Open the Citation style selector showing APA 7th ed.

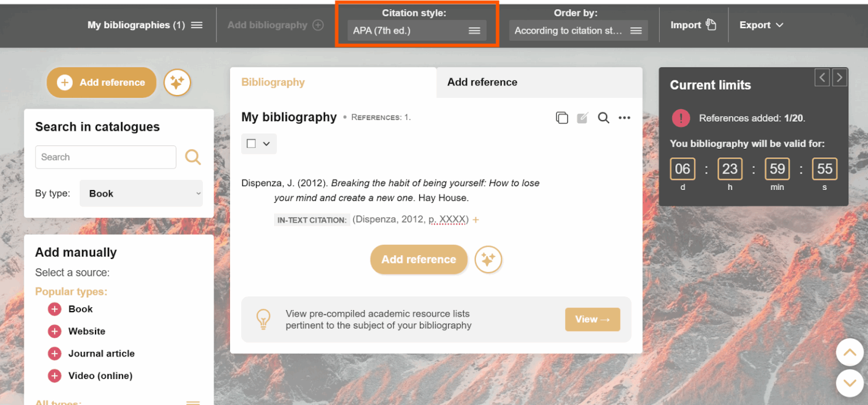click(x=416, y=30)
